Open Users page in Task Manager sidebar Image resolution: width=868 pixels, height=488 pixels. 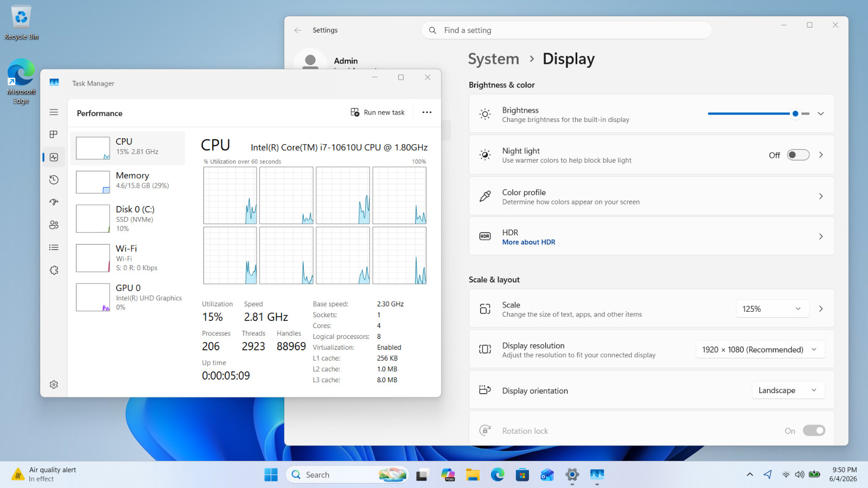click(x=54, y=225)
